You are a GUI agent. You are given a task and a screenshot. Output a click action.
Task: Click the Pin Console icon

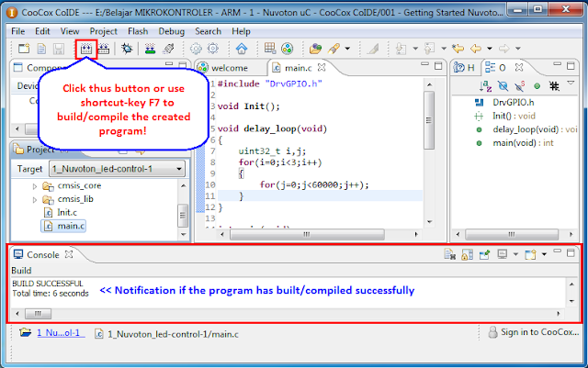click(x=484, y=254)
